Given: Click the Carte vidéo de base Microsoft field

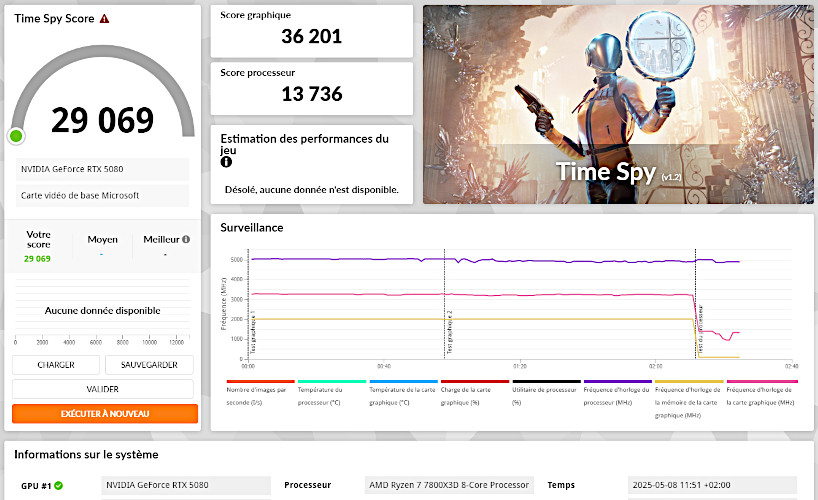Looking at the screenshot, I should [x=102, y=195].
